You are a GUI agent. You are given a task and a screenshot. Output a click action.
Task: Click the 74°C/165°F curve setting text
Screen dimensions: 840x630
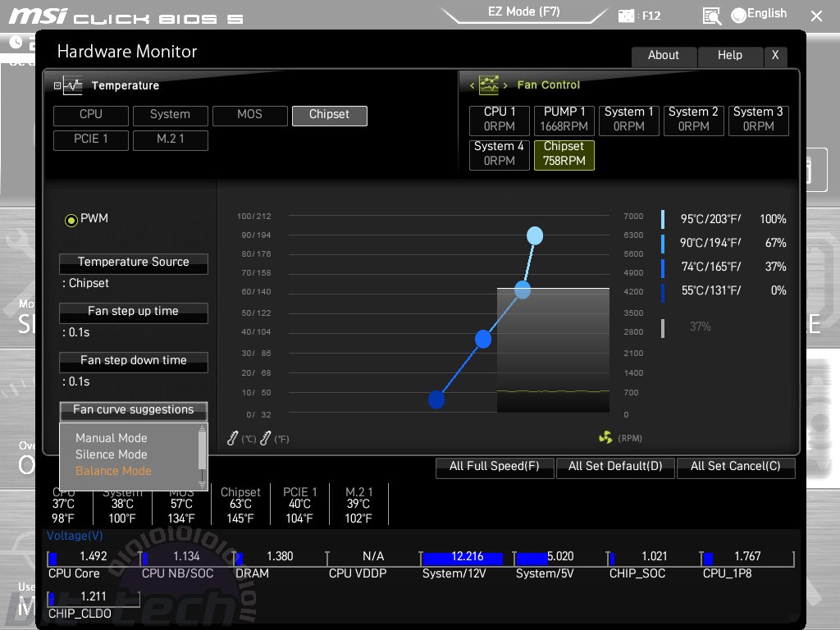(x=711, y=267)
